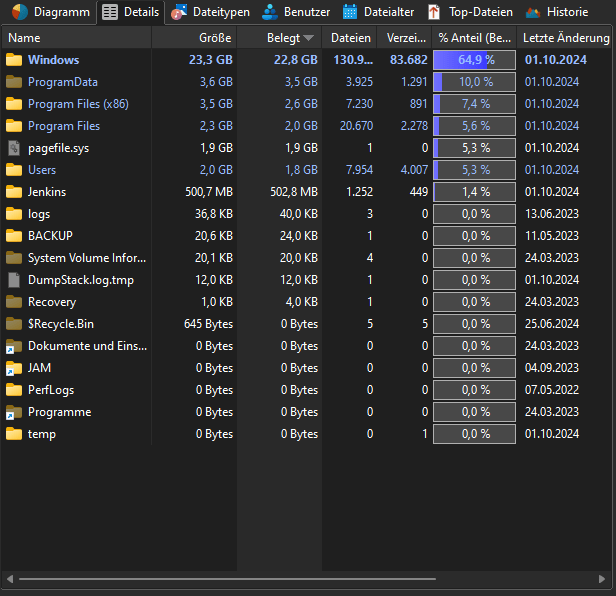The image size is (616, 596).
Task: Select the Program Files (x86) name
Action: click(78, 104)
